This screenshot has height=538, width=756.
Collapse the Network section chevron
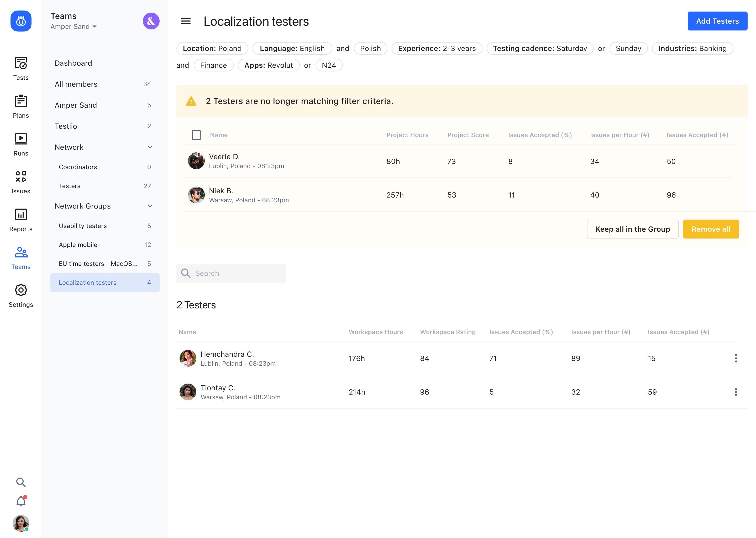point(150,147)
